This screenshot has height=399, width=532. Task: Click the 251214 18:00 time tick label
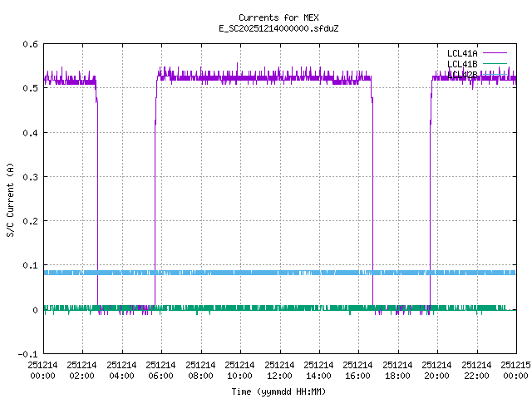pyautogui.click(x=398, y=370)
